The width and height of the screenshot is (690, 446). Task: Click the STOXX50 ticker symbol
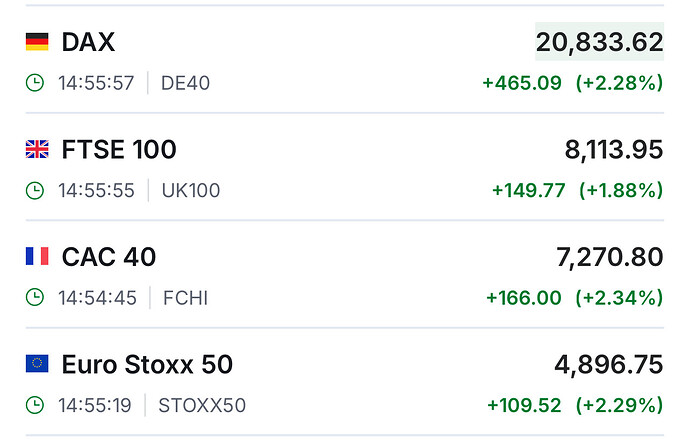(202, 405)
